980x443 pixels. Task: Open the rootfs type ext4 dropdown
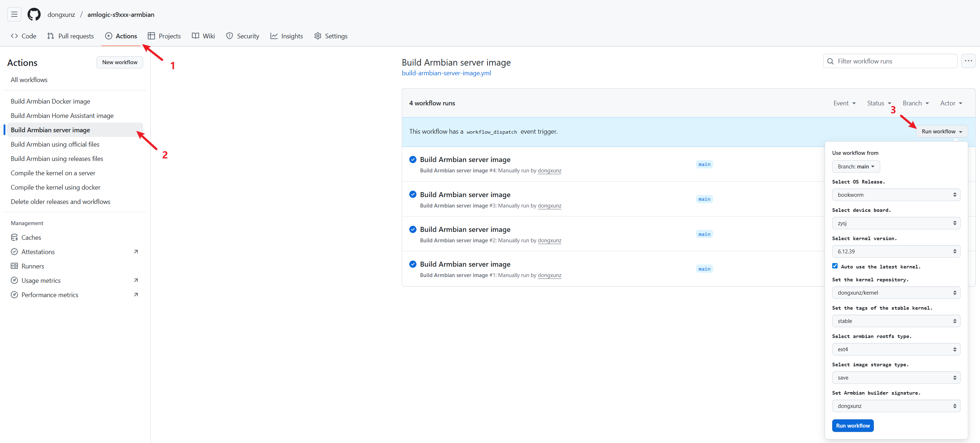click(x=896, y=349)
